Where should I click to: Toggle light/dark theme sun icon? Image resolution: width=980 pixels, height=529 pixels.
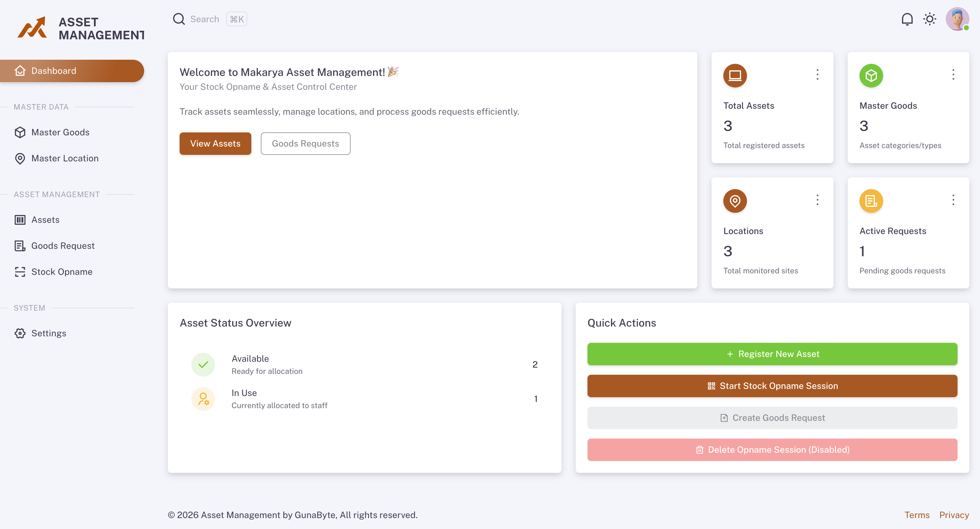pyautogui.click(x=929, y=19)
